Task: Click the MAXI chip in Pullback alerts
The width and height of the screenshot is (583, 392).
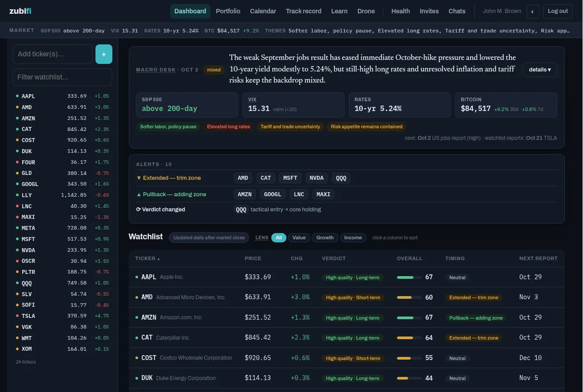Action: click(x=324, y=194)
